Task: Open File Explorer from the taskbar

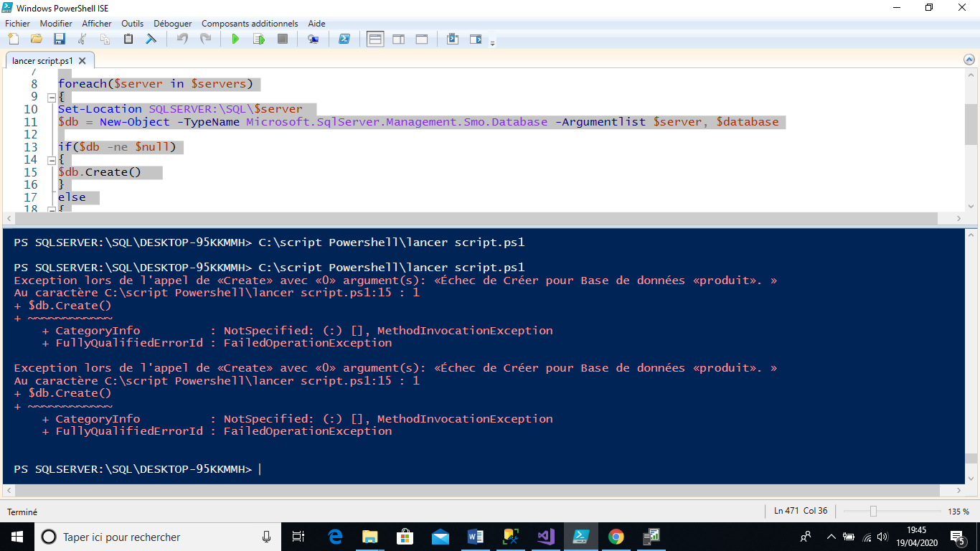Action: 370,537
